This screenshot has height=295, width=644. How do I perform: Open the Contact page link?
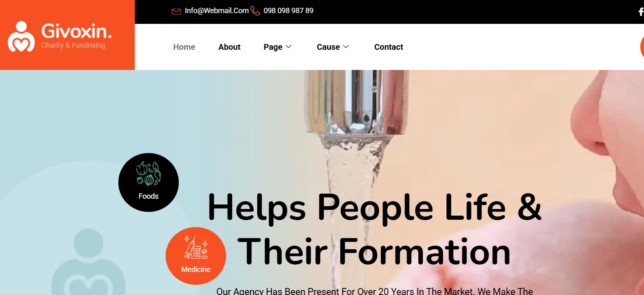coord(388,47)
